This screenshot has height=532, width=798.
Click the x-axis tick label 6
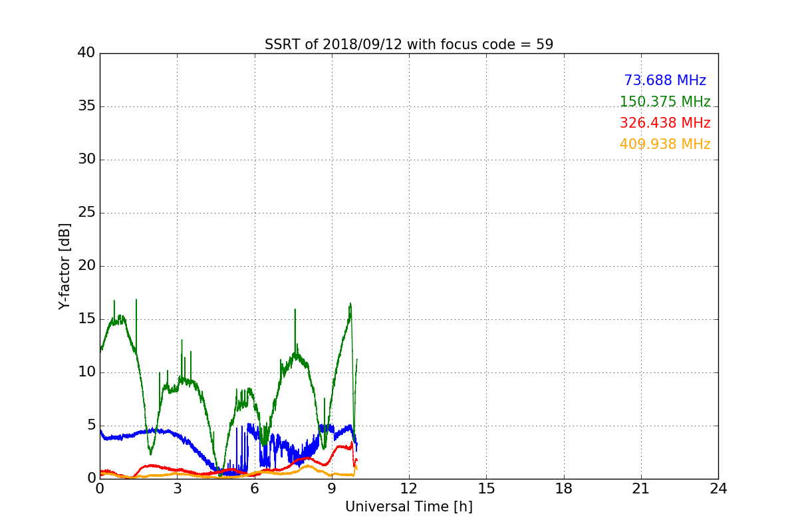(x=255, y=489)
